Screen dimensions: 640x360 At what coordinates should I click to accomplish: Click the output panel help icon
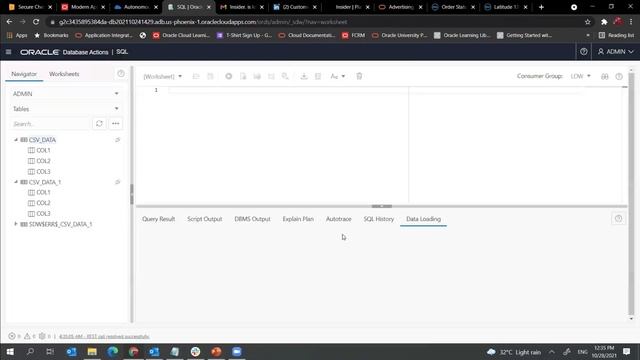pos(618,219)
